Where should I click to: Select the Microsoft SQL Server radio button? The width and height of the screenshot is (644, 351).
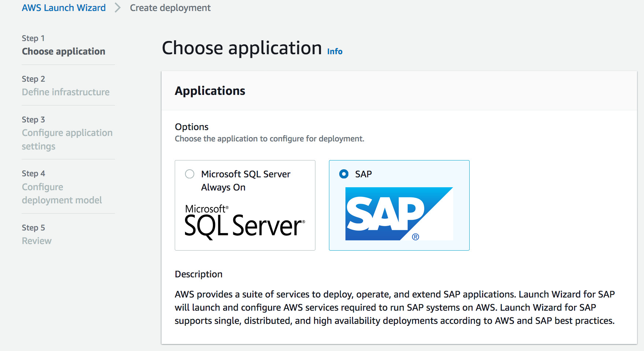tap(190, 174)
